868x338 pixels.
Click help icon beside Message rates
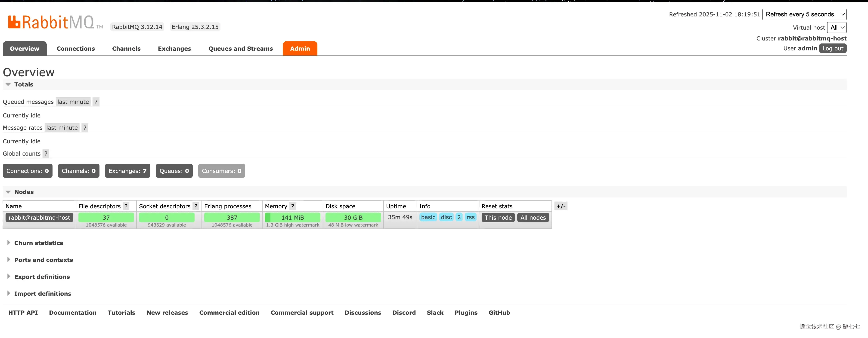85,128
